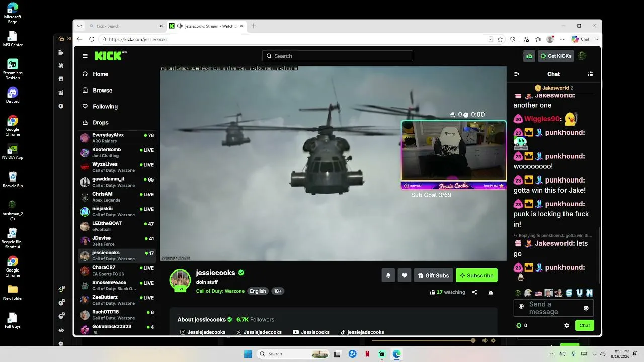Enter immersive reader view icon
Image resolution: width=644 pixels, height=362 pixels.
coord(491,39)
